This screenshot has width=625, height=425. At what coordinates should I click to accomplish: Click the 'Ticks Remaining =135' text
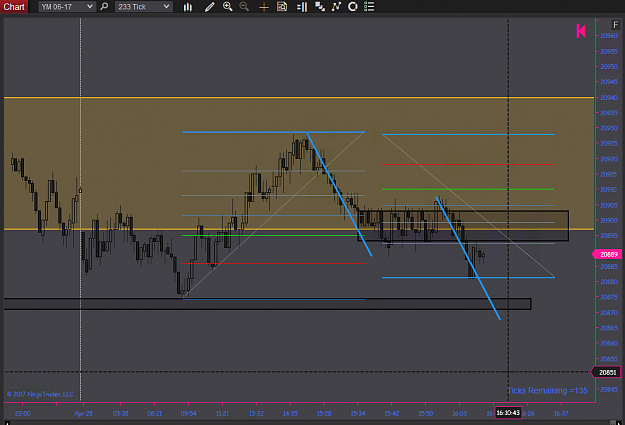click(x=547, y=391)
